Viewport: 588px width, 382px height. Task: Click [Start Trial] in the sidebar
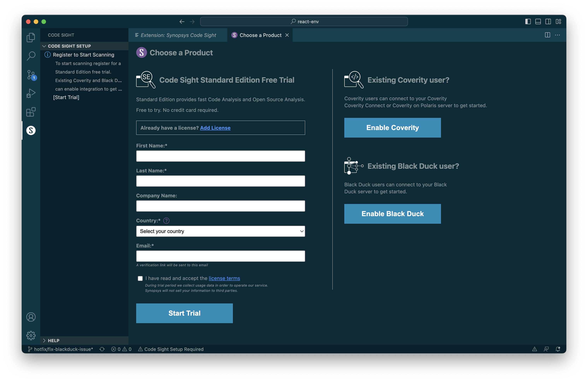66,97
